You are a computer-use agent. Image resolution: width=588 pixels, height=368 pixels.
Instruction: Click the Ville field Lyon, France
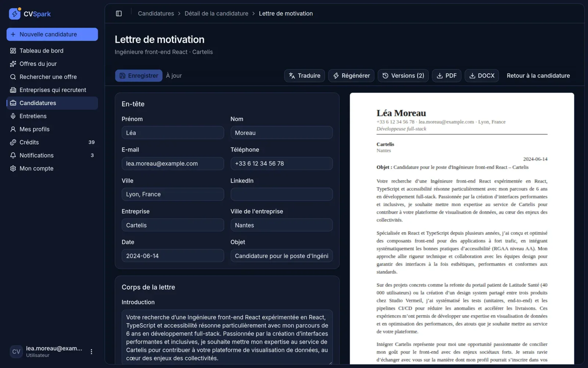(x=173, y=194)
